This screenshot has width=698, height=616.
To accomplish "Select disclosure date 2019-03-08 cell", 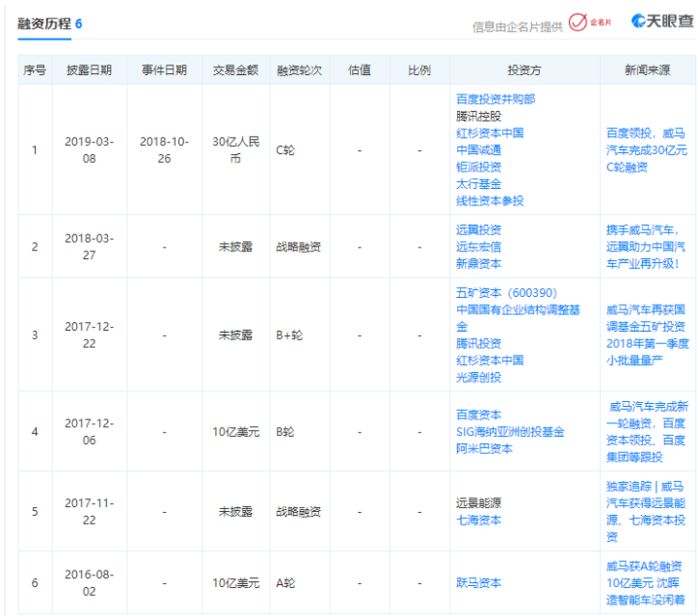I will click(89, 150).
